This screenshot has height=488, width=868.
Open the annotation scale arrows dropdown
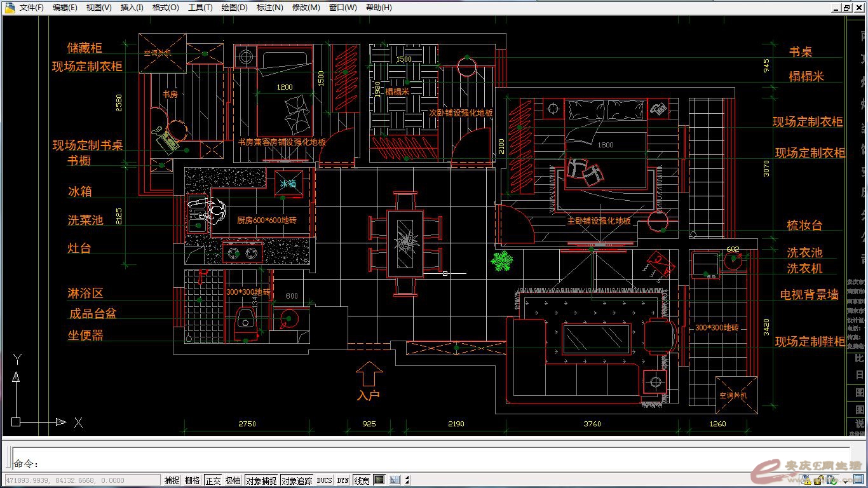(407, 480)
